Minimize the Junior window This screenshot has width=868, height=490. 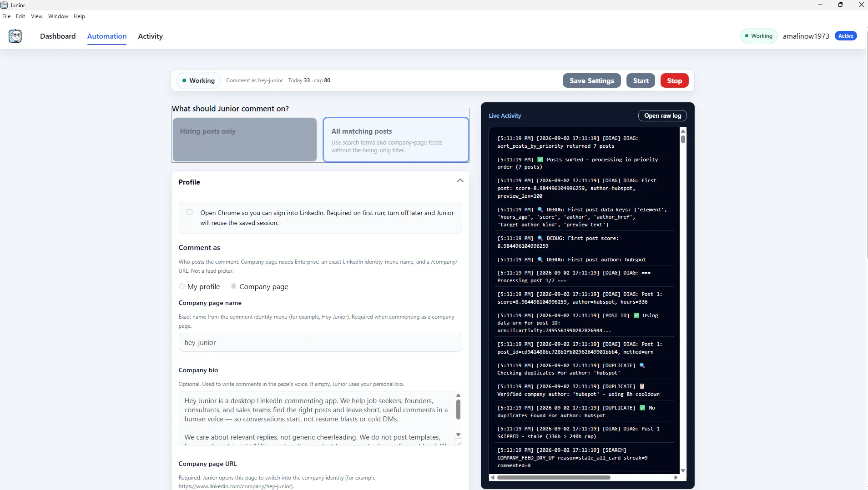click(x=820, y=5)
